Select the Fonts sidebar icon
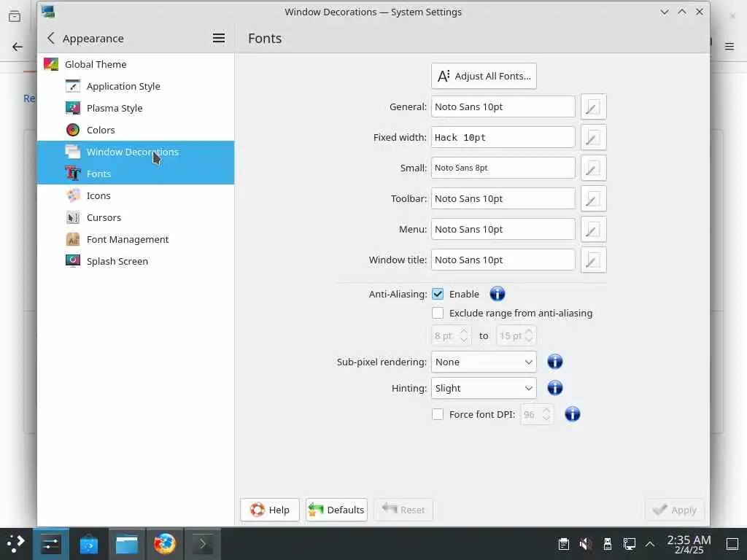The image size is (747, 560). 72,174
